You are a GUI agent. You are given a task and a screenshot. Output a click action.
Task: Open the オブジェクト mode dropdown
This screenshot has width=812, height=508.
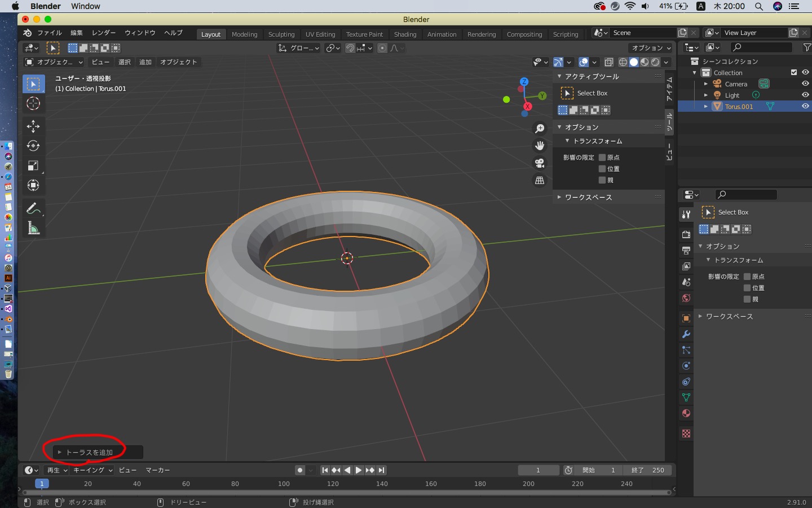point(54,62)
